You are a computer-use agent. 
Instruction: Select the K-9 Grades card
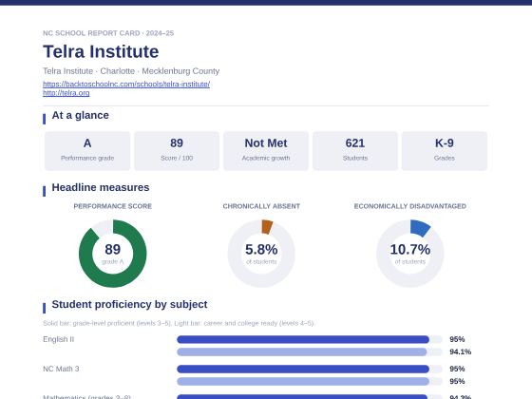[445, 151]
